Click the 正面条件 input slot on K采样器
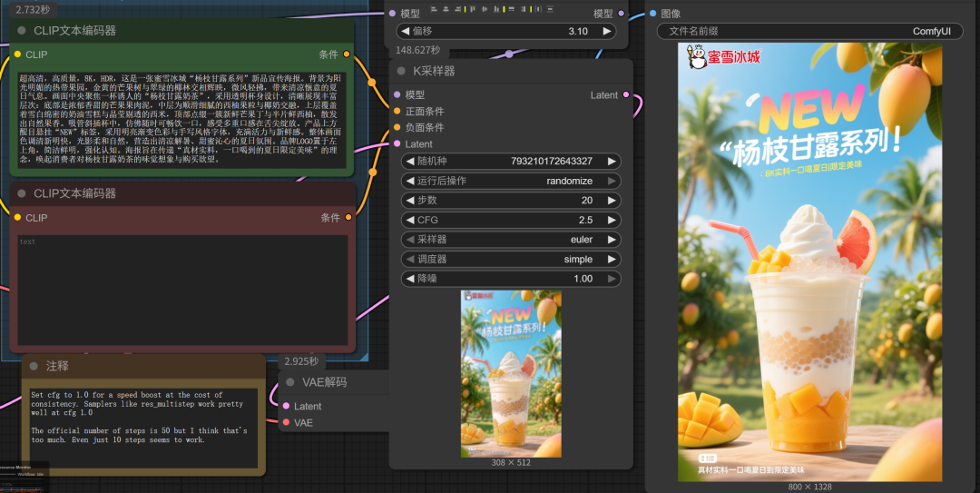 point(397,111)
